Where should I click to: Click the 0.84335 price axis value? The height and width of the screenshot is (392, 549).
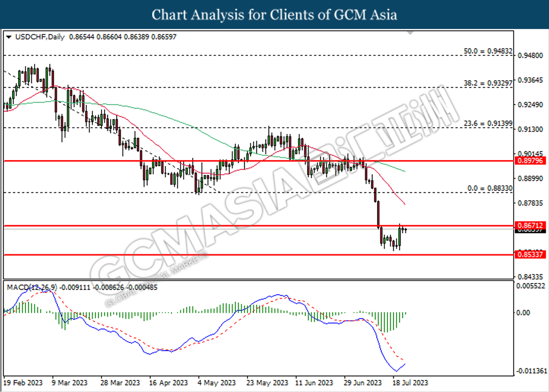coord(530,277)
